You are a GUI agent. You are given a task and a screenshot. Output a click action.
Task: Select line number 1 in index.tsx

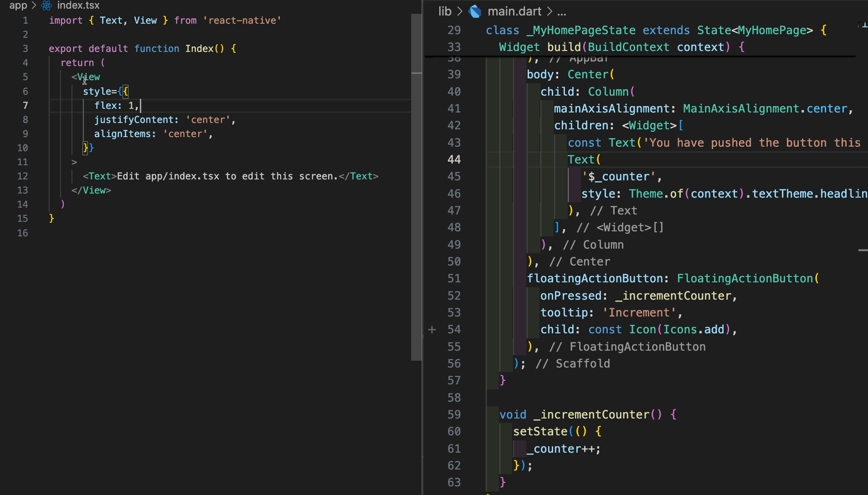pos(26,20)
